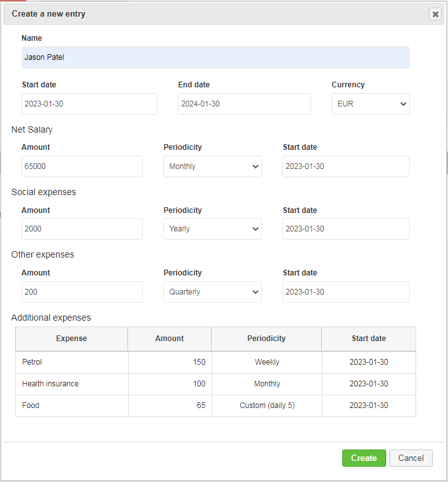Select the Petrol expense row
This screenshot has width=448, height=482.
(x=215, y=362)
